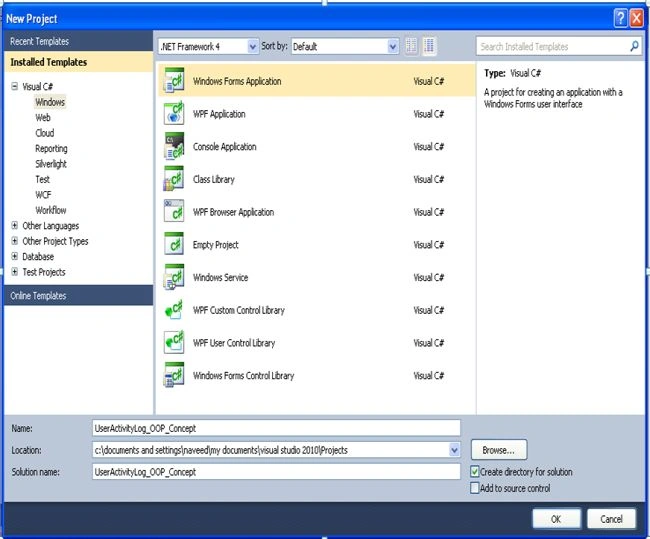Viewport: 650px width, 539px height.
Task: Expand the Test Projects node
Action: point(15,272)
